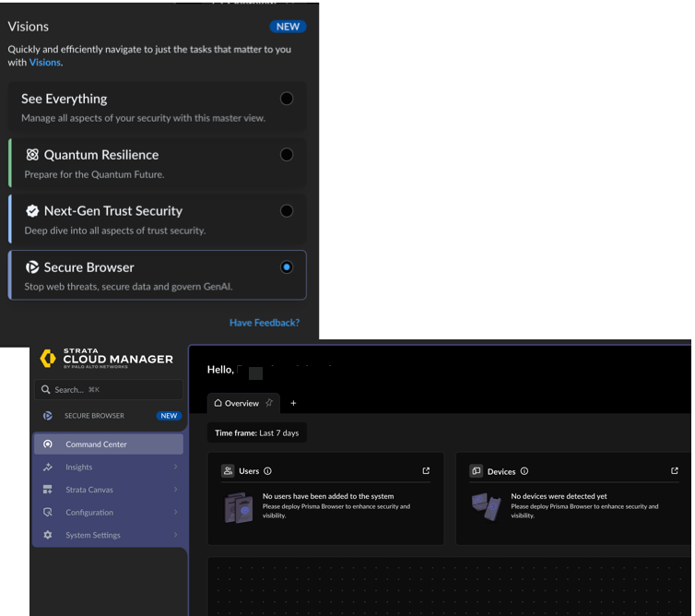Click the Command Center target icon
The height and width of the screenshot is (616, 695).
tap(48, 444)
